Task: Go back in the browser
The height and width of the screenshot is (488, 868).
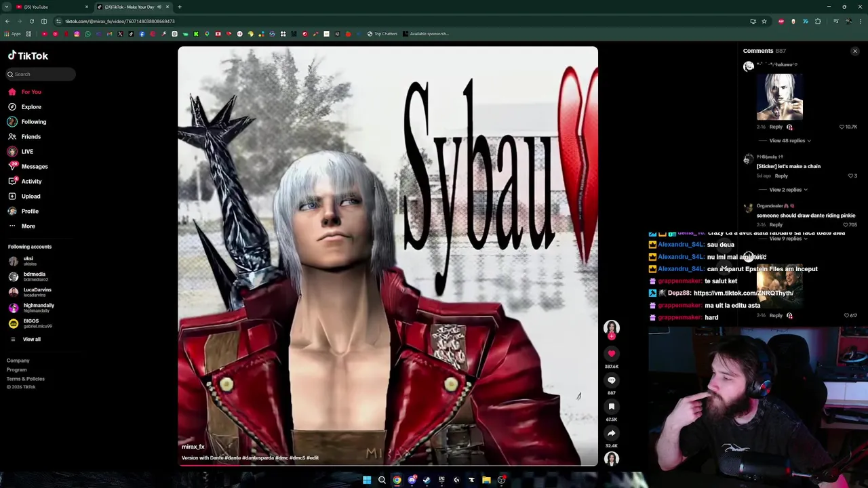Action: point(7,22)
